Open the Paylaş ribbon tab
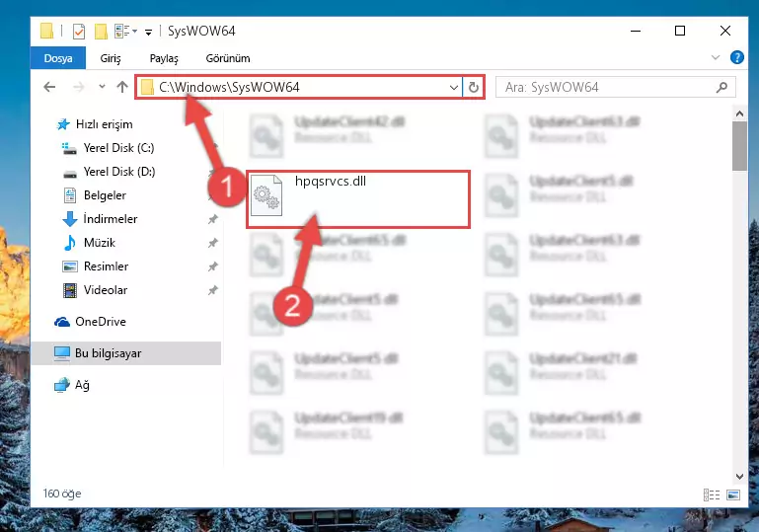Image resolution: width=759 pixels, height=532 pixels. pyautogui.click(x=164, y=58)
